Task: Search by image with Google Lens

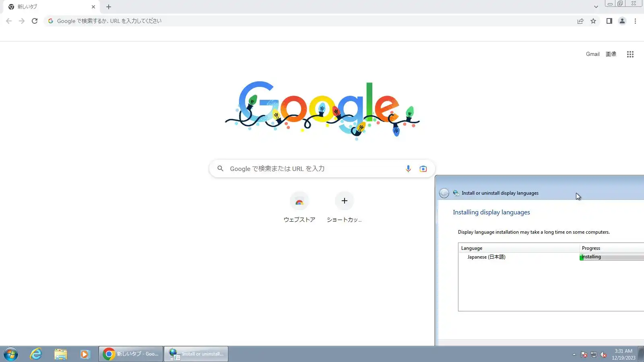Action: point(423,169)
